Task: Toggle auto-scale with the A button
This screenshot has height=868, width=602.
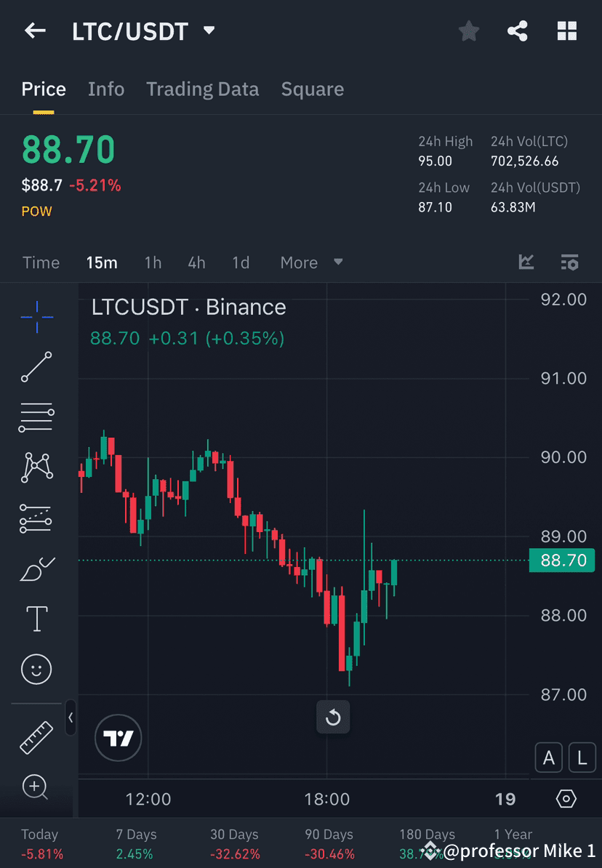Action: coord(549,758)
